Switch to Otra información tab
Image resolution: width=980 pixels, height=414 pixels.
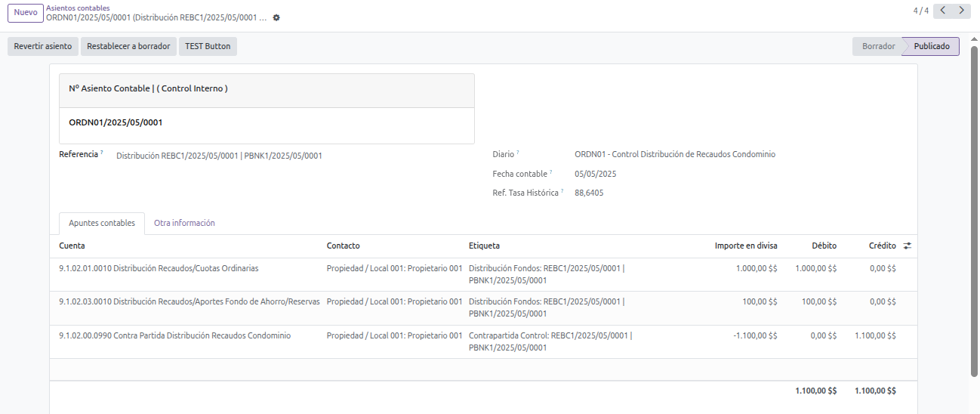coord(184,223)
